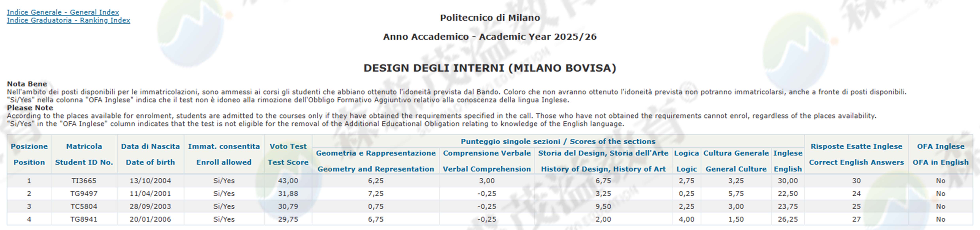Click the Voto Test / Test Score header
The width and height of the screenshot is (980, 230).
(288, 154)
